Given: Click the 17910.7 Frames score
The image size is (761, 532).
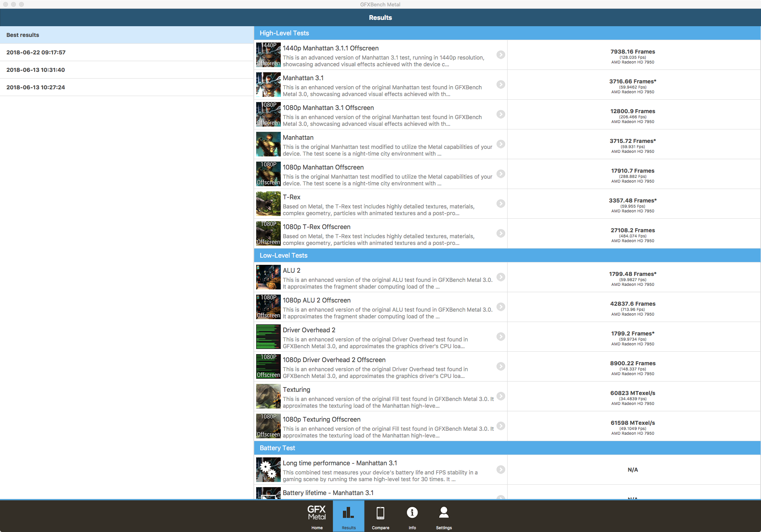Looking at the screenshot, I should tap(633, 171).
